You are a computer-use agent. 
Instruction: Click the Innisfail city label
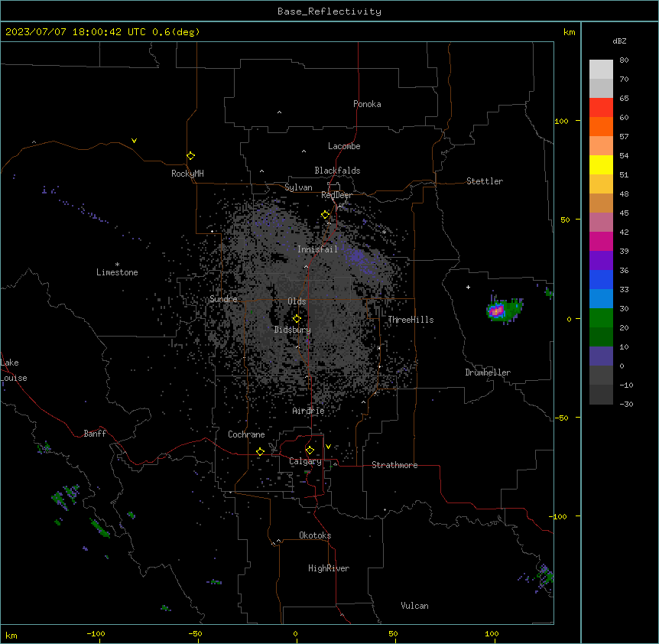(317, 249)
